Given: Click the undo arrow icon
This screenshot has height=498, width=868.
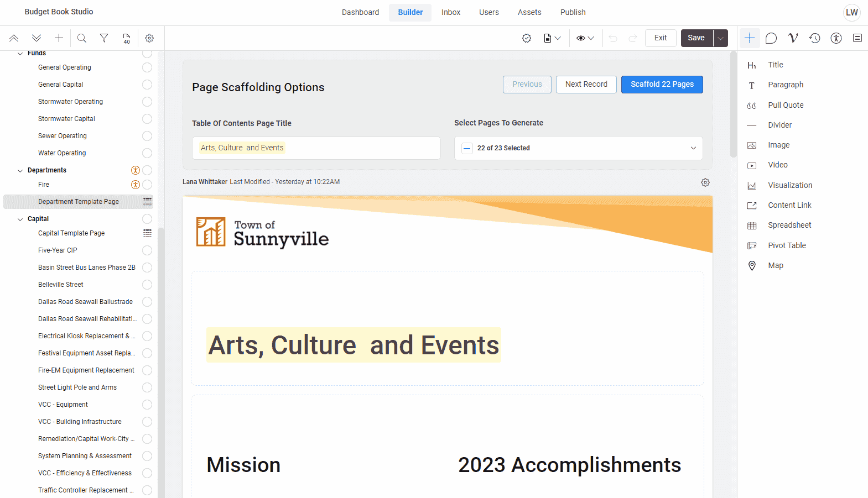Looking at the screenshot, I should (x=613, y=38).
